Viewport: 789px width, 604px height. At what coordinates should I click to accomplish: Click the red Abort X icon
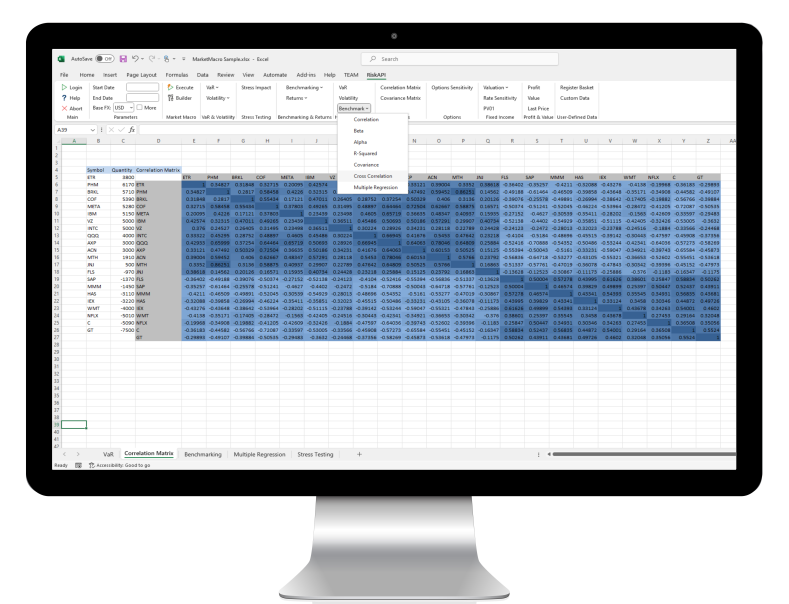[64, 108]
